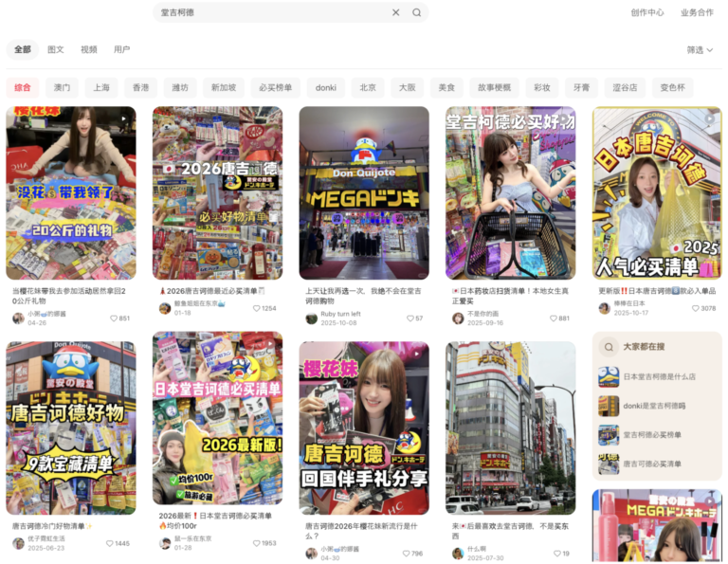Open 业务合作 link at top right
The image size is (728, 564).
[x=697, y=12]
